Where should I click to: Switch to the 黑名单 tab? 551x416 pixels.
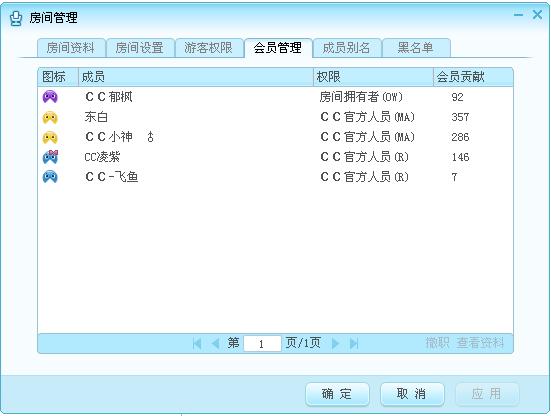point(415,47)
